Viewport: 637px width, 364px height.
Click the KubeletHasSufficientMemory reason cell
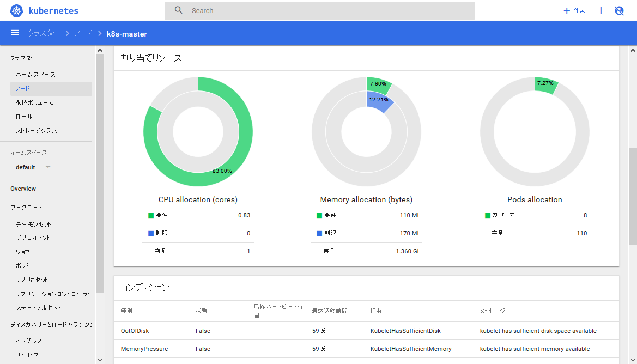(411, 349)
